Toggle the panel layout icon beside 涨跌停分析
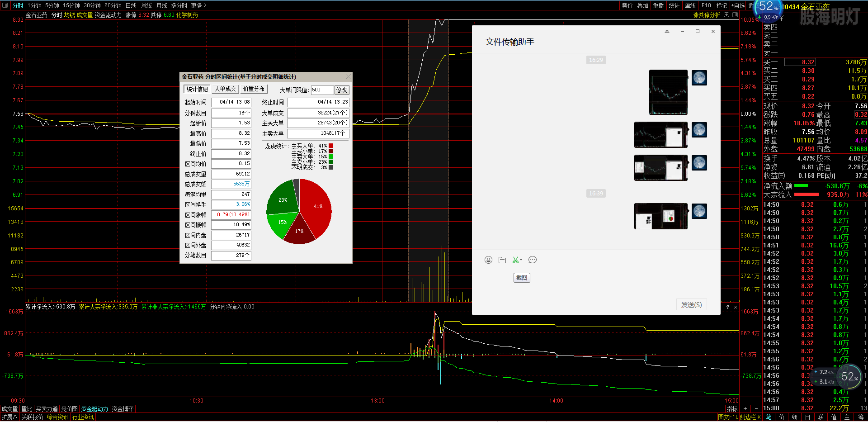Image resolution: width=868 pixels, height=422 pixels. coord(735,15)
